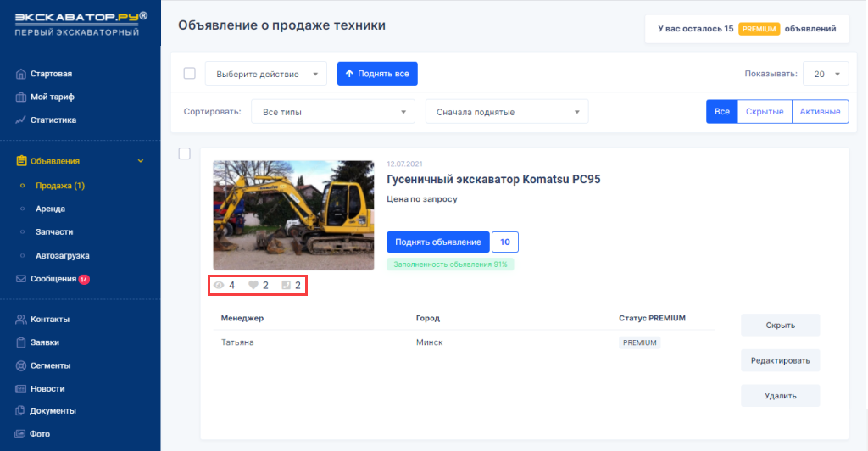Select Продажа (1) submenu item

[x=60, y=186]
